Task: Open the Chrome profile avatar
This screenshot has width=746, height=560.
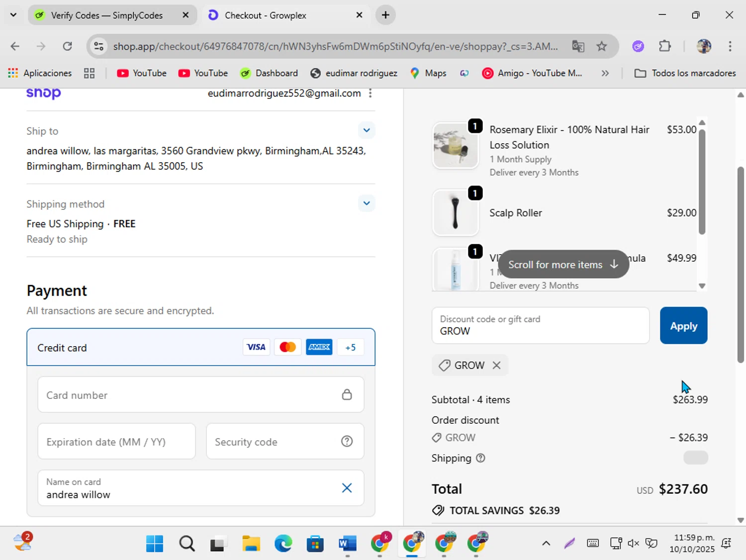Action: point(704,46)
